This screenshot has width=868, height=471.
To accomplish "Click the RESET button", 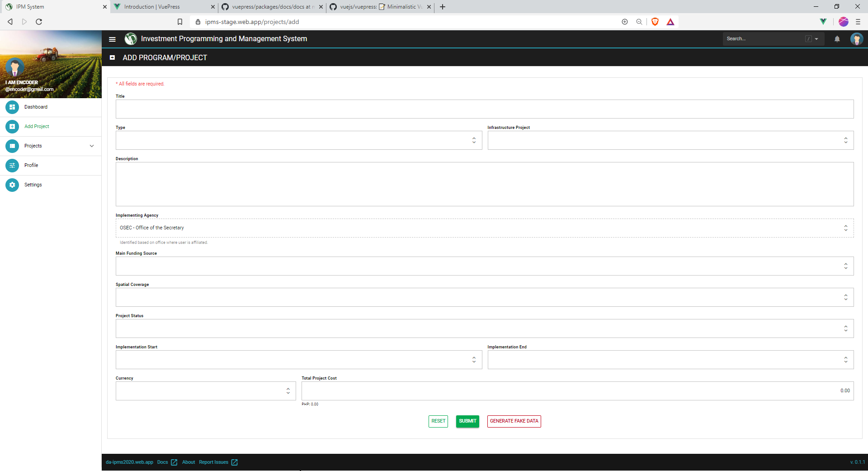I will tap(438, 421).
